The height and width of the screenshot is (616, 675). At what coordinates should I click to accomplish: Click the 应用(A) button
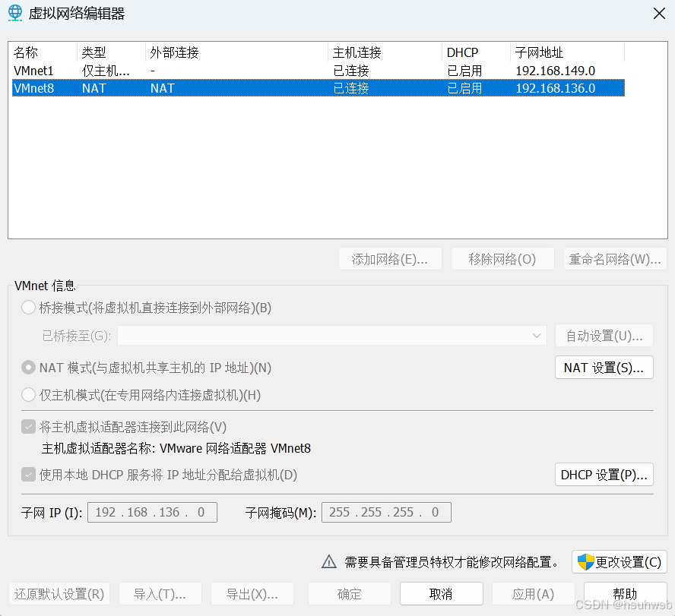pyautogui.click(x=534, y=594)
